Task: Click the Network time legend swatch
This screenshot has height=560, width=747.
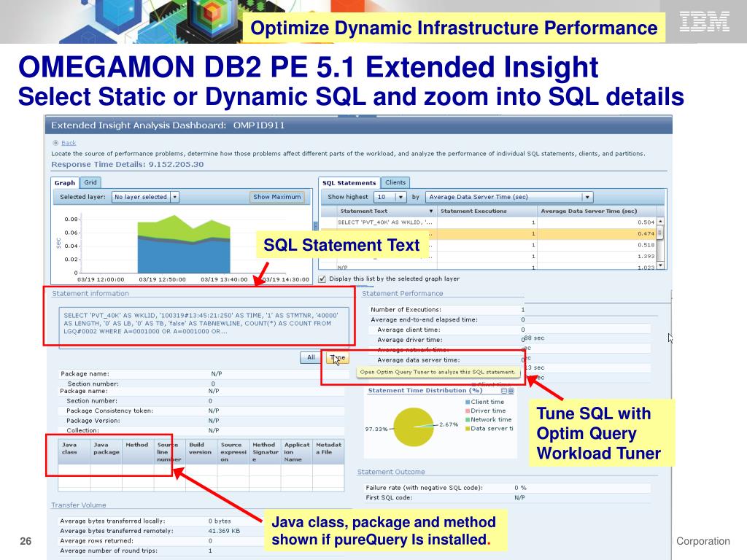Action: coord(468,420)
